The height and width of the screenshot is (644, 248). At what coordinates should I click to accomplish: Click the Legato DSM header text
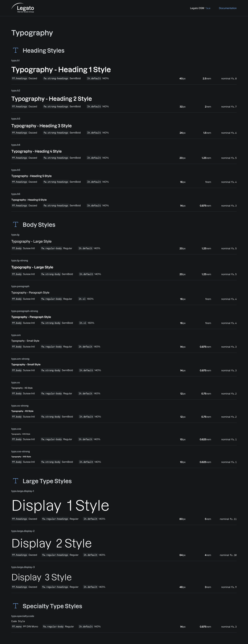click(x=197, y=8)
